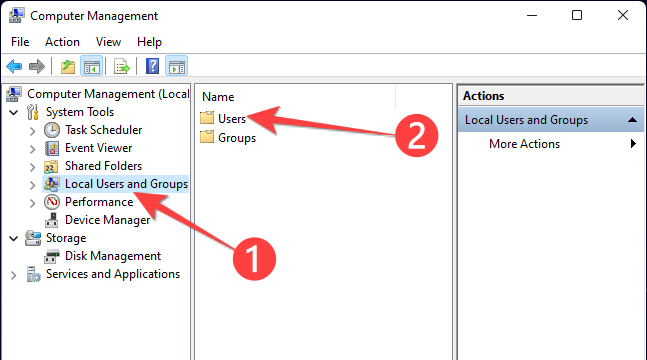Open the Help menu
Image resolution: width=647 pixels, height=360 pixels.
click(149, 42)
